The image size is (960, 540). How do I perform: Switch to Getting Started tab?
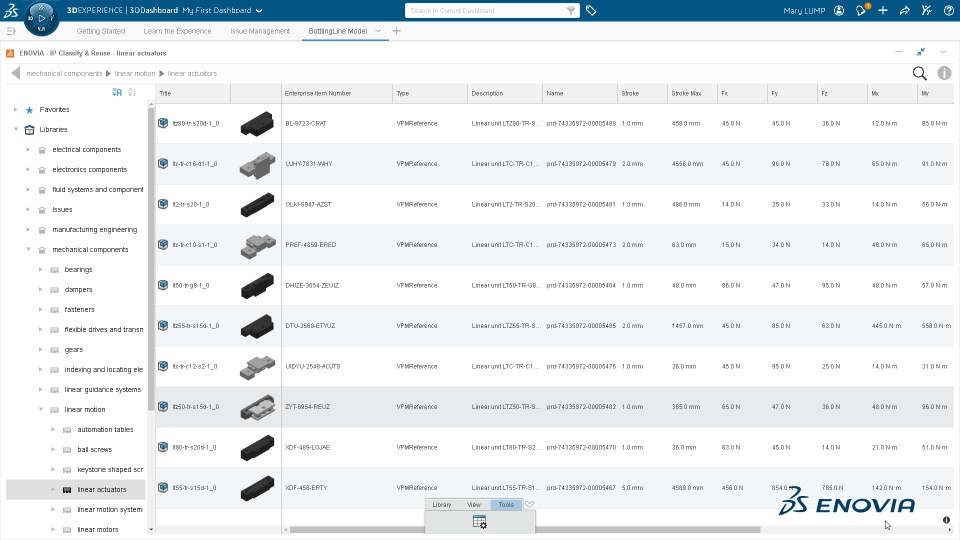point(101,31)
